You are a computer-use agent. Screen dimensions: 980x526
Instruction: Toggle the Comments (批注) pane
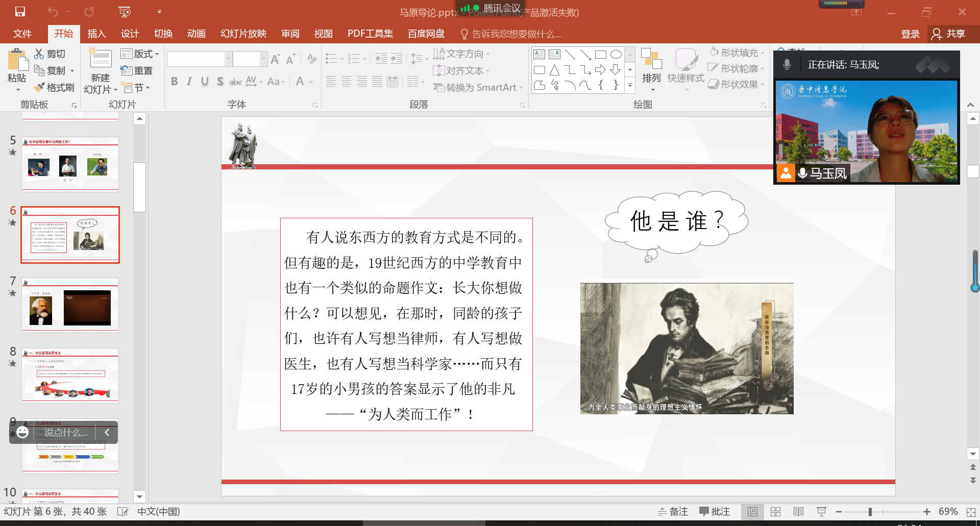715,511
